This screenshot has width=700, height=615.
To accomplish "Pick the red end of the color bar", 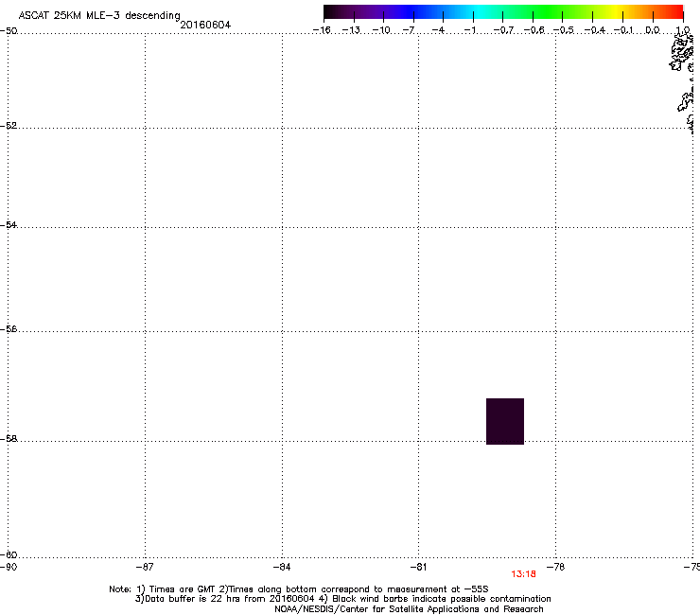I will 677,11.
